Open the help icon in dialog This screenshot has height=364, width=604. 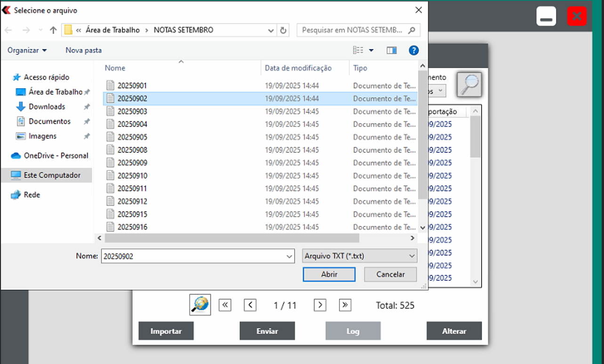(413, 50)
